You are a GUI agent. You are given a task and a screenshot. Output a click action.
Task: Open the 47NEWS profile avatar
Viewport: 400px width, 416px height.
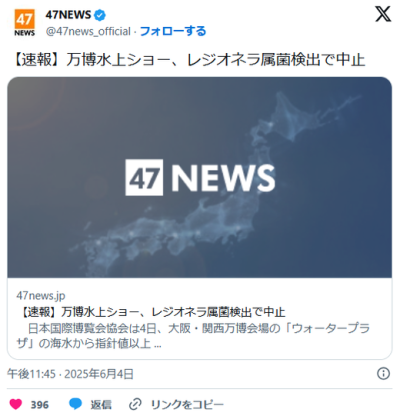click(x=24, y=23)
